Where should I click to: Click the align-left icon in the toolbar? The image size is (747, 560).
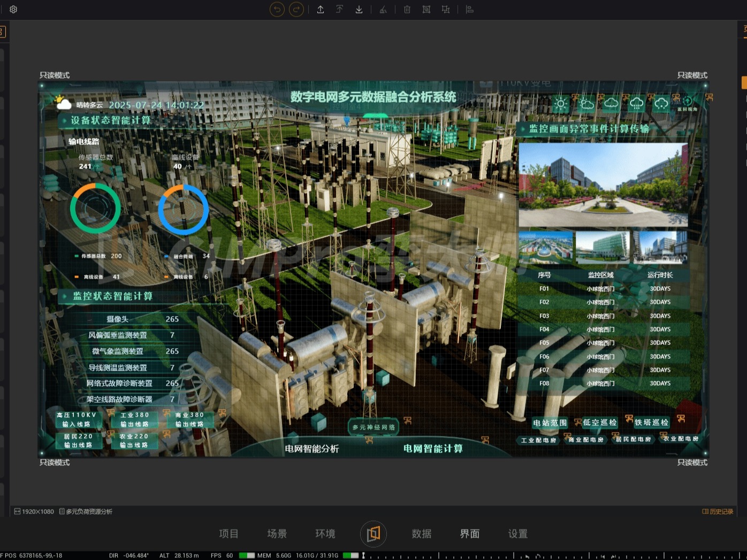[469, 9]
